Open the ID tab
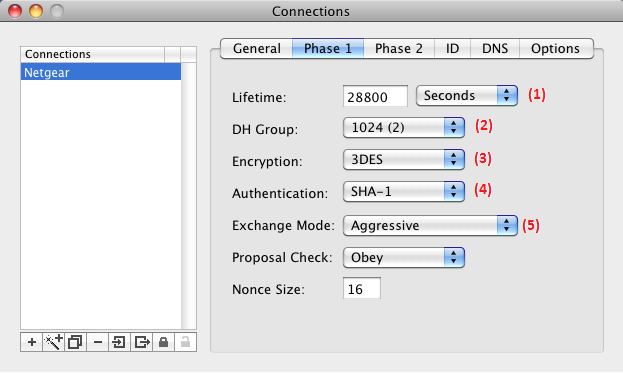Screen dimensions: 623x373 (452, 48)
